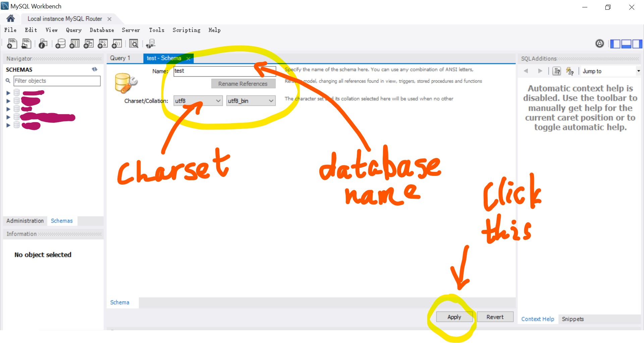Screen dimensions: 644x343
Task: Select the Schema tab at editor bottom
Action: (x=120, y=302)
